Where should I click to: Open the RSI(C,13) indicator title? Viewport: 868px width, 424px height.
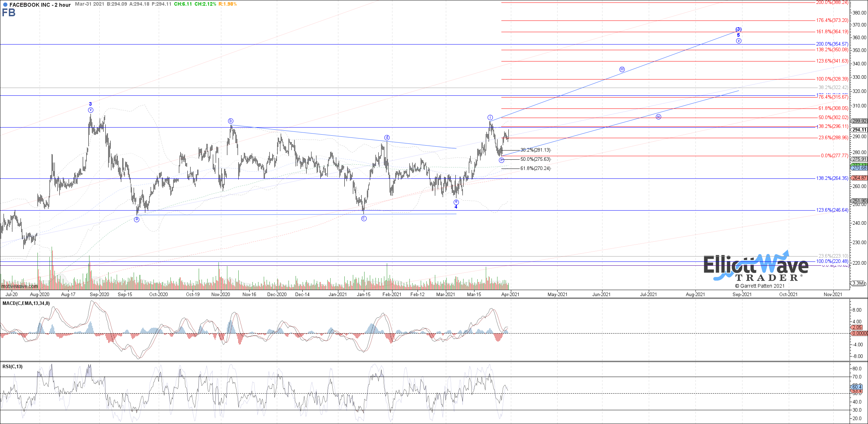pos(12,366)
